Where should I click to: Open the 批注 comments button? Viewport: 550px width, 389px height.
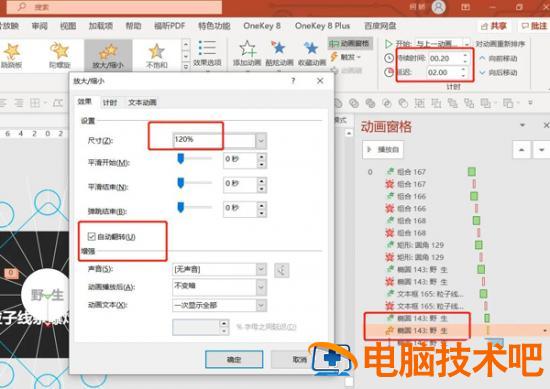pyautogui.click(x=534, y=26)
